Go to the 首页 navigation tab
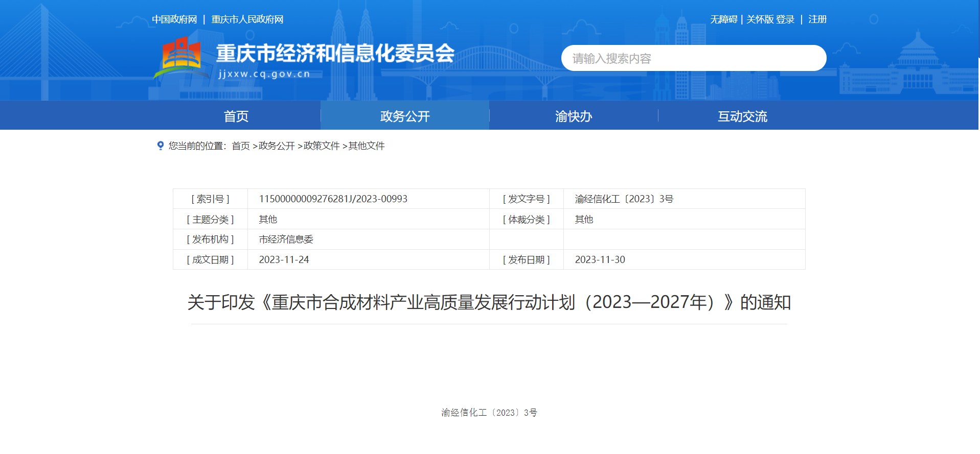 click(236, 116)
